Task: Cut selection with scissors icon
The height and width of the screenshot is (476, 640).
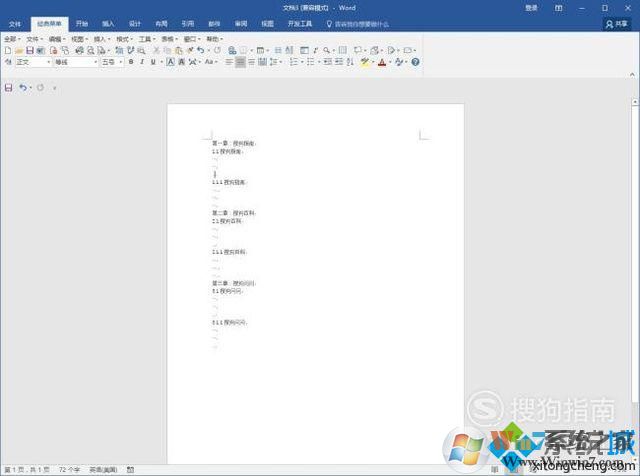Action: click(156, 51)
